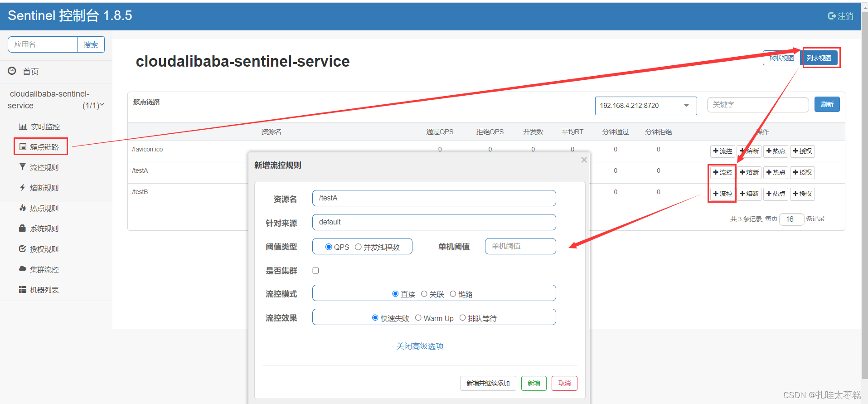Open the machine IP 192.168.4.212:8720 dropdown
The height and width of the screenshot is (404, 868).
click(x=646, y=106)
